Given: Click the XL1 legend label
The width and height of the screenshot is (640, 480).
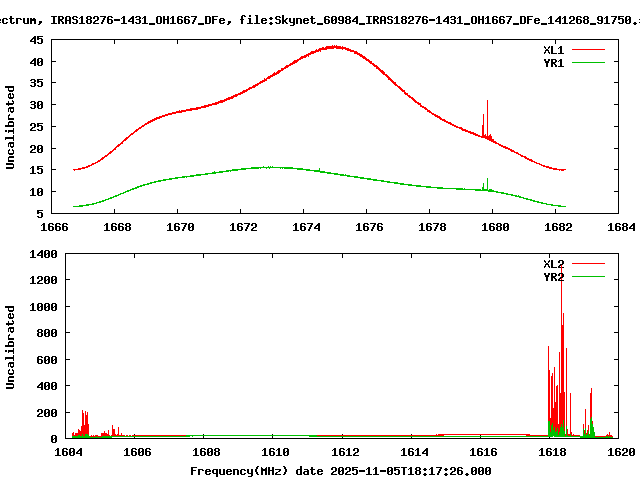Looking at the screenshot, I should [553, 49].
